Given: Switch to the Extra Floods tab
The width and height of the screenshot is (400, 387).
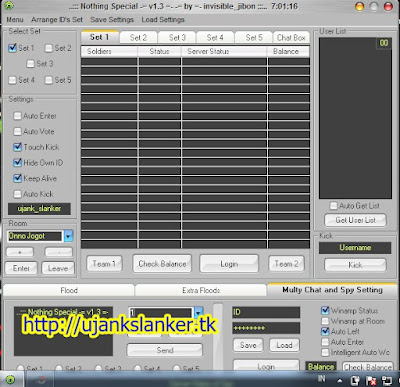Looking at the screenshot, I should click(x=201, y=290).
